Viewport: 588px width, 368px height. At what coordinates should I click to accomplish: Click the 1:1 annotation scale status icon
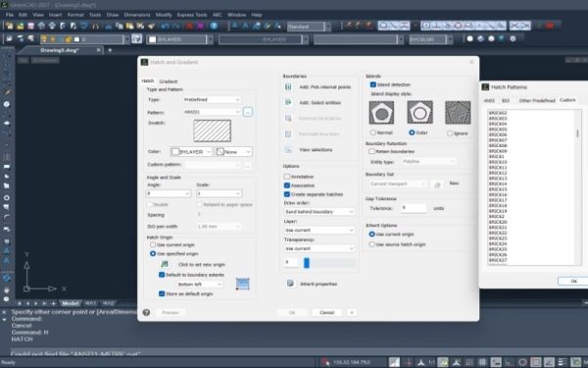[431, 362]
